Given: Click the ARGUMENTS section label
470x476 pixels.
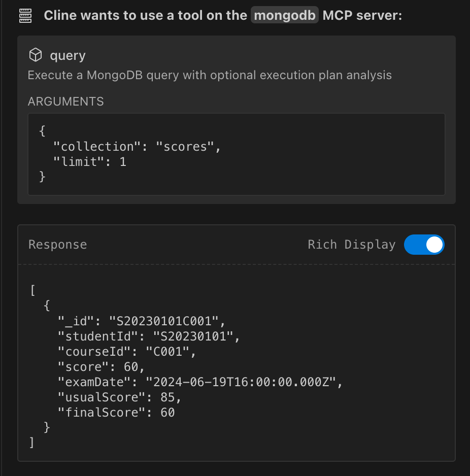Looking at the screenshot, I should tap(66, 101).
